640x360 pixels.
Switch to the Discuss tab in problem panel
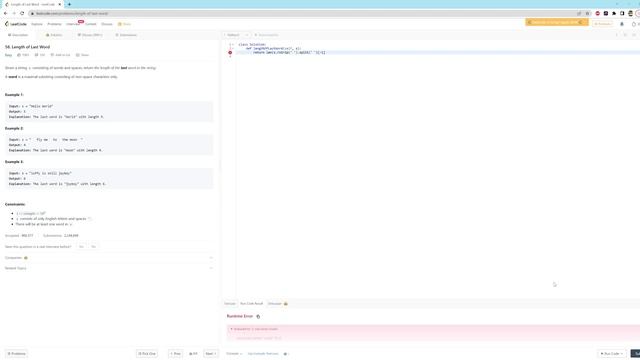pyautogui.click(x=90, y=35)
